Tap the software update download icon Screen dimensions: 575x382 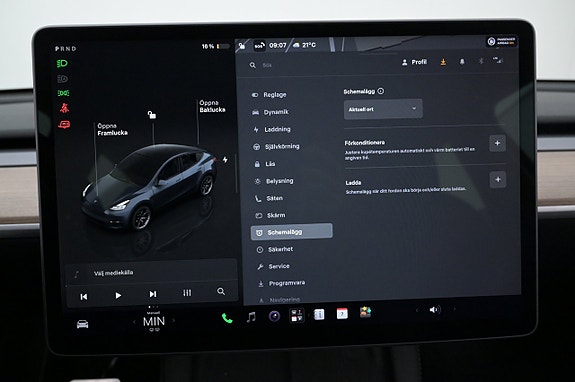tap(443, 62)
